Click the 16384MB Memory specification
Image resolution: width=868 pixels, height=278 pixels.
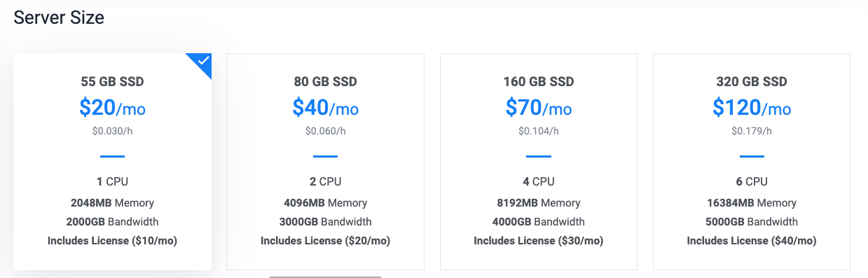[752, 203]
